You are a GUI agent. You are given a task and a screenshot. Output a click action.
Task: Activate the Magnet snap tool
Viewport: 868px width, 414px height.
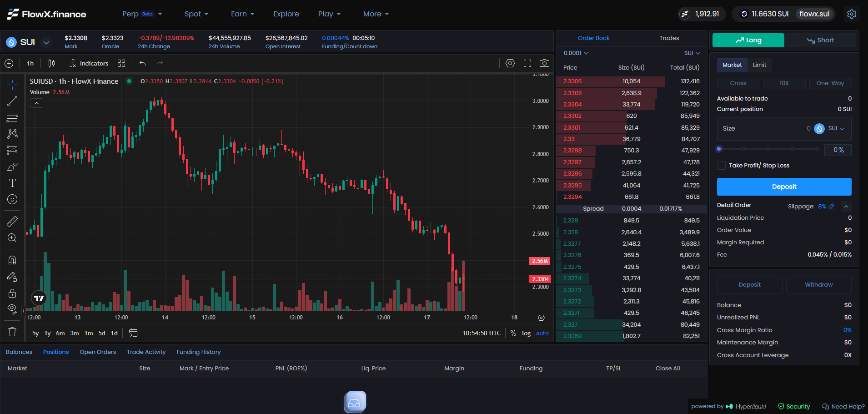[x=12, y=260]
